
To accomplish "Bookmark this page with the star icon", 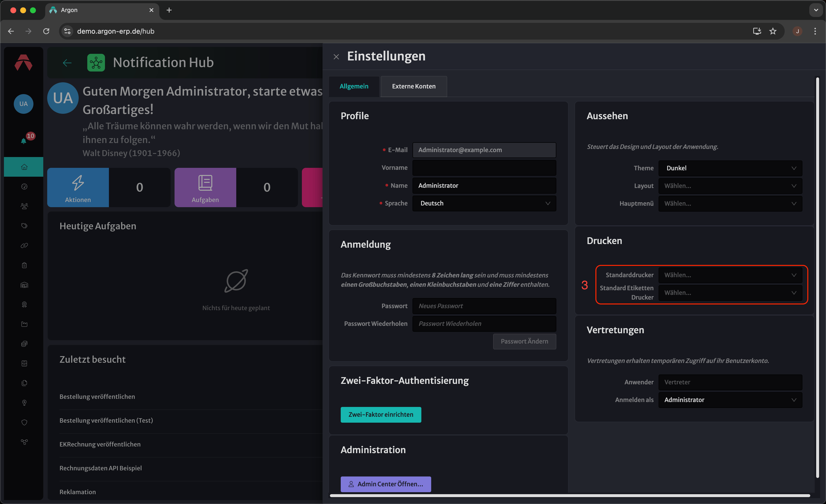I will point(773,31).
